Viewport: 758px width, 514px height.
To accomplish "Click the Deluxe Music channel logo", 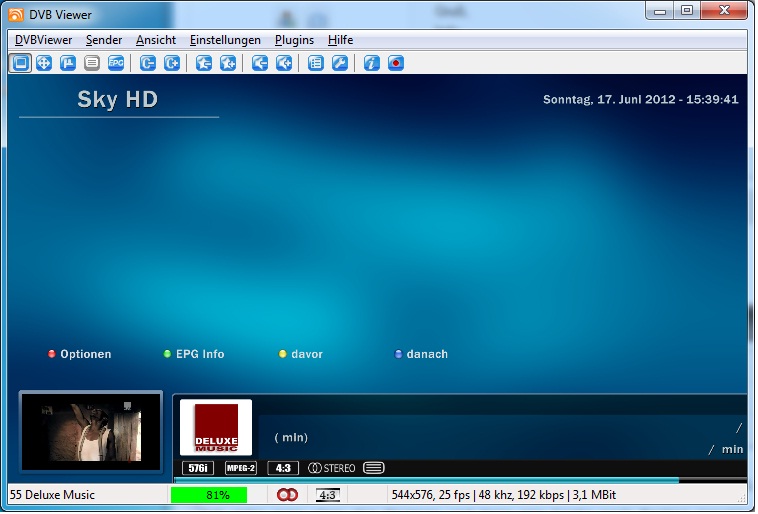I will tap(216, 427).
